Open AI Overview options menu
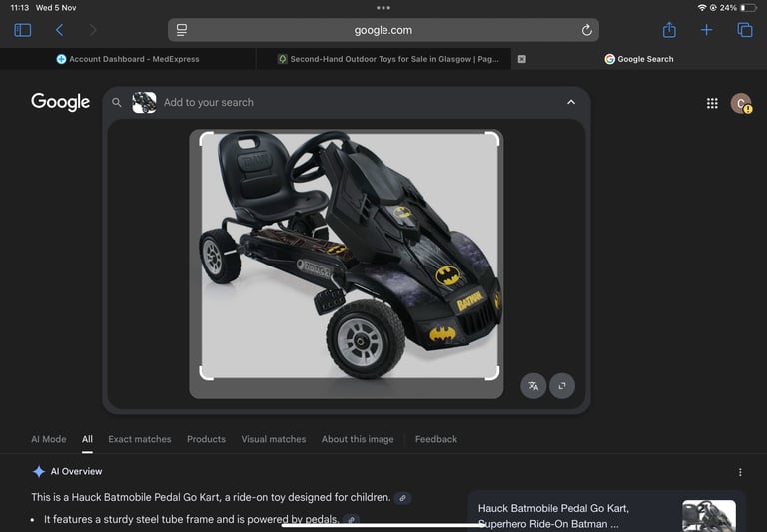Viewport: 767px width, 532px height. click(x=740, y=472)
